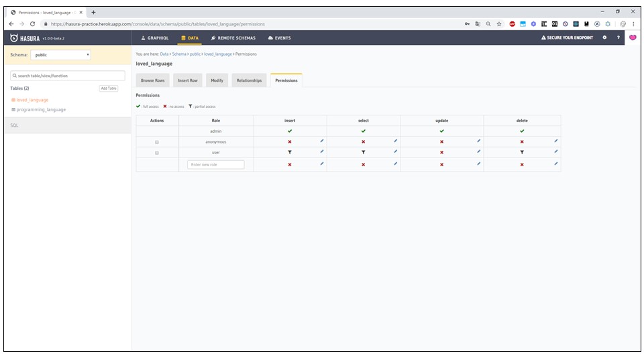Edit user role insert permission pencil
Image resolution: width=644 pixels, height=362 pixels.
(322, 152)
